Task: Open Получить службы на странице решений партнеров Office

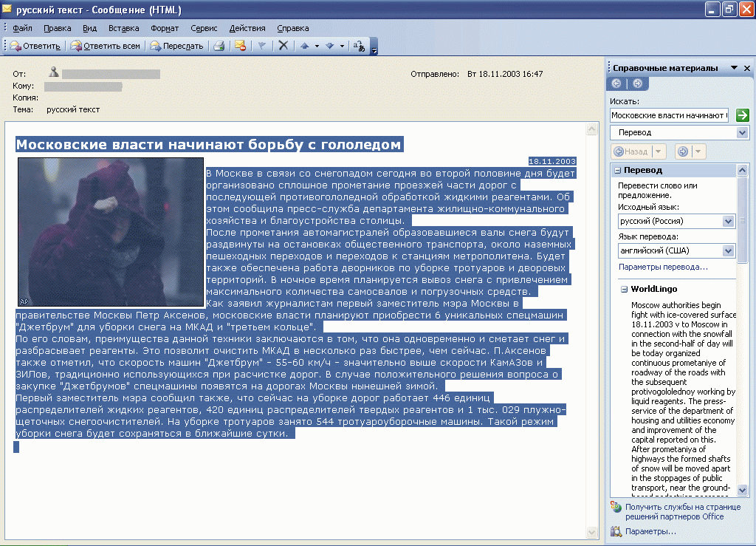Action: click(x=683, y=512)
